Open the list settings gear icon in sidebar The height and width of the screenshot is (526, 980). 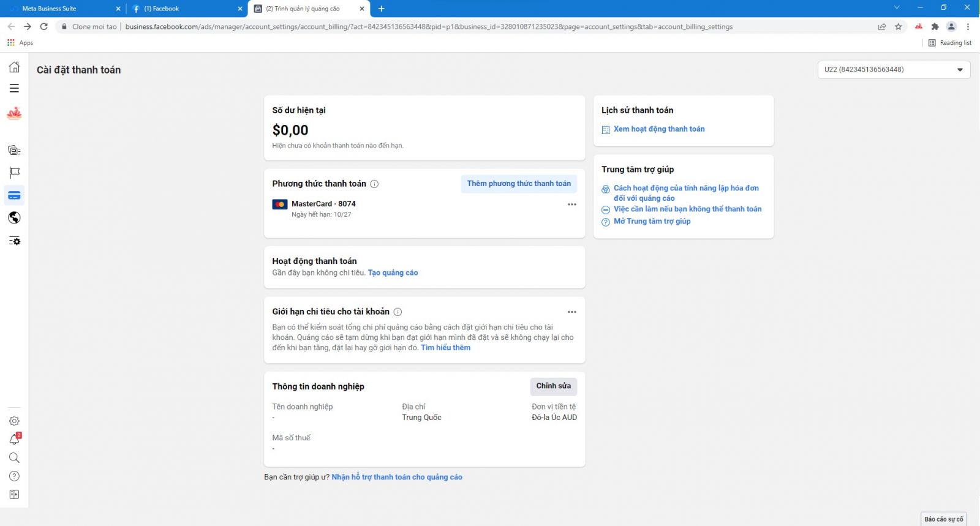click(x=14, y=241)
